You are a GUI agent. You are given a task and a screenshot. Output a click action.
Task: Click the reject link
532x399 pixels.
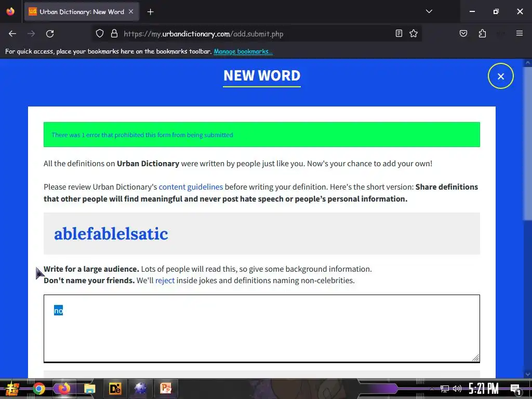(x=165, y=281)
